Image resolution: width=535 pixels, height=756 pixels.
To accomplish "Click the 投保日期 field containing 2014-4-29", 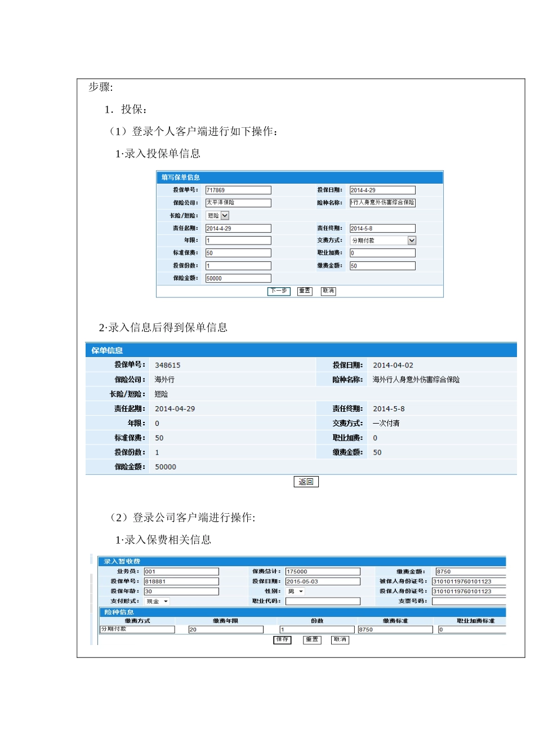I will point(382,190).
